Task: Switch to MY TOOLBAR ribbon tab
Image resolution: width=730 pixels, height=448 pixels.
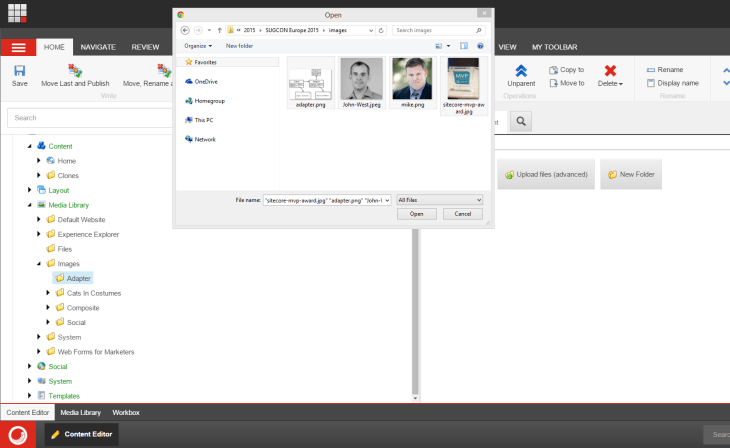Action: point(554,47)
